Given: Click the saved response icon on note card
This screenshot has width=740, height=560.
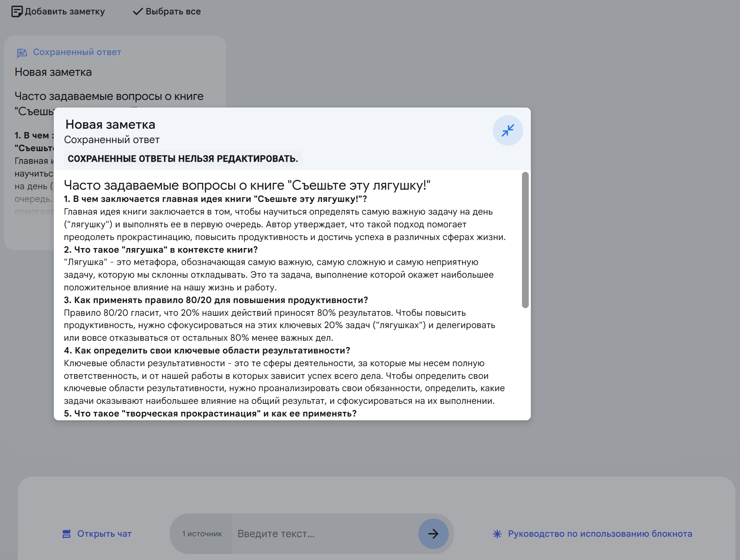Looking at the screenshot, I should pyautogui.click(x=22, y=52).
